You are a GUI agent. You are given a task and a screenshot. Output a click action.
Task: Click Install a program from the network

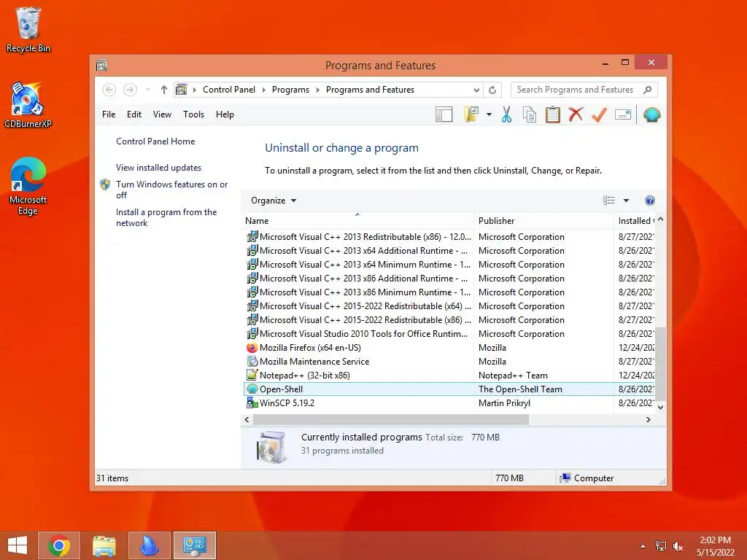166,217
